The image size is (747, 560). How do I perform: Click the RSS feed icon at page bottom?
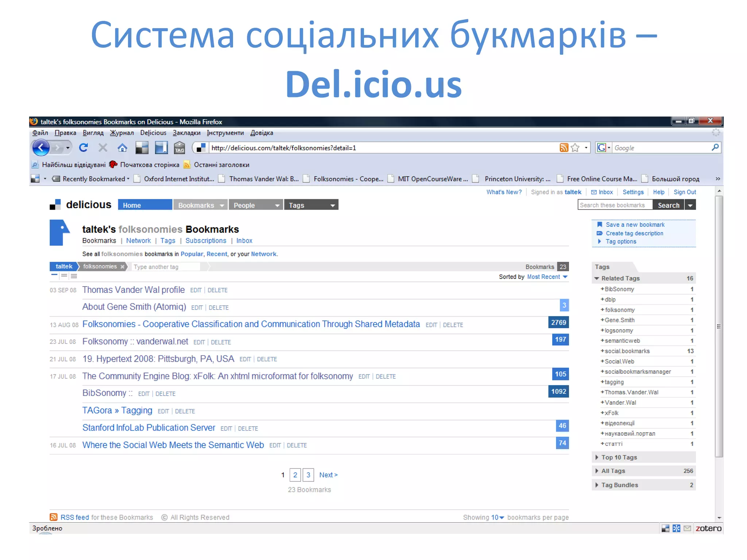click(54, 517)
